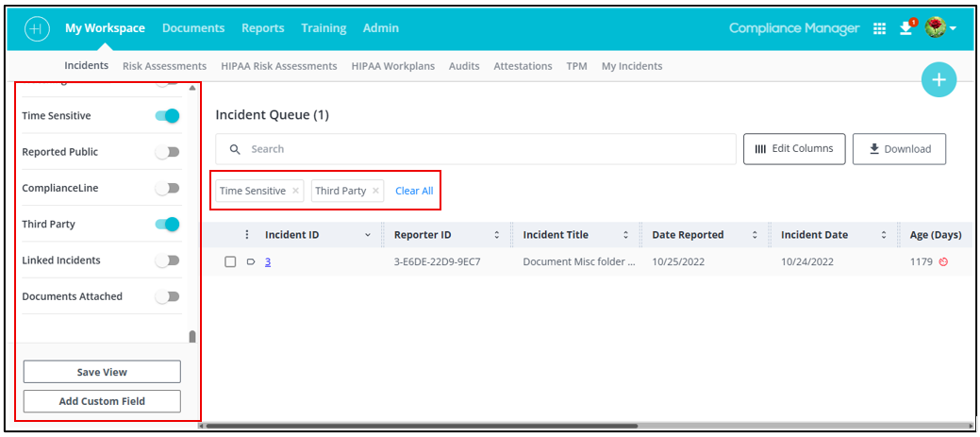This screenshot has width=980, height=437.
Task: Click the Document Misc folder title cell
Action: pos(579,262)
